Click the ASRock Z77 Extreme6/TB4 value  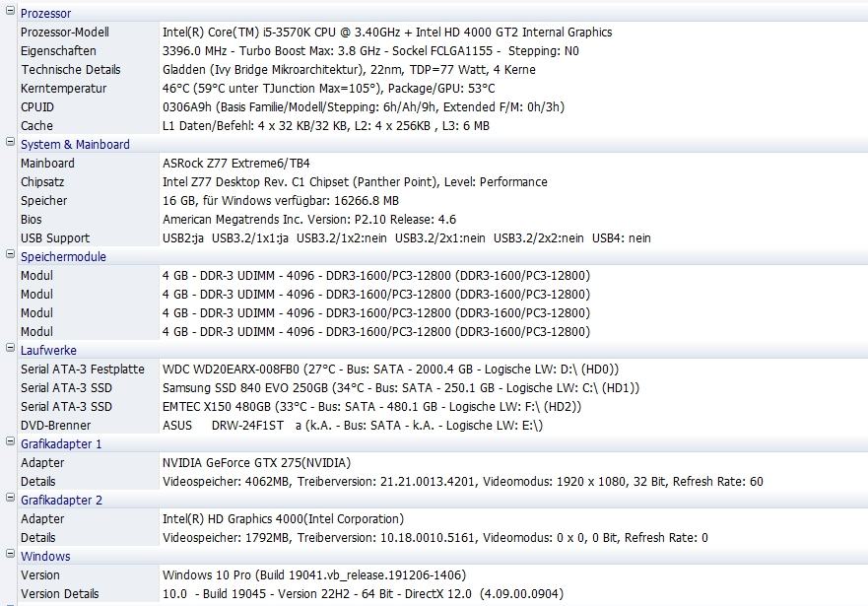click(235, 164)
